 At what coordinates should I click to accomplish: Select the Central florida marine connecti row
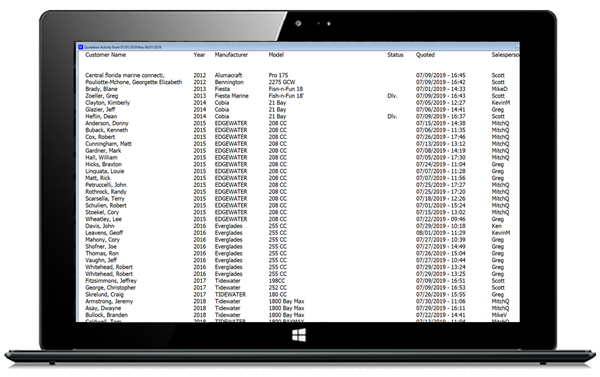pyautogui.click(x=298, y=75)
